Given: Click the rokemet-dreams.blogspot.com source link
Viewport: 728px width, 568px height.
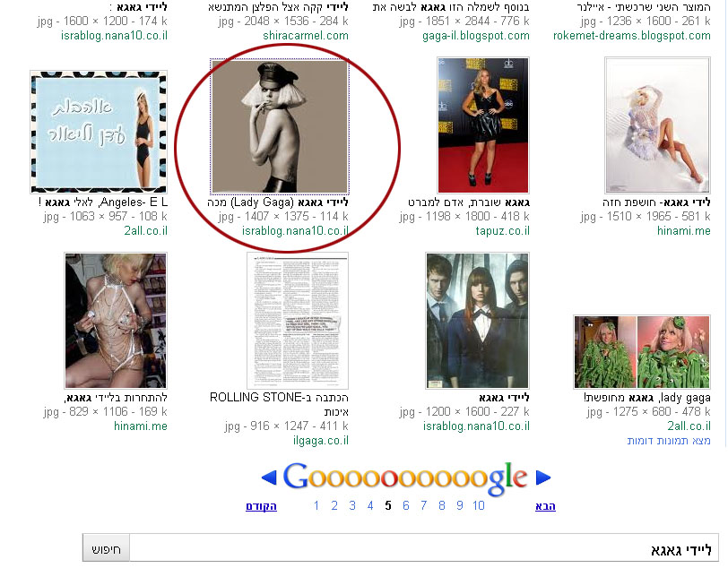Looking at the screenshot, I should [x=632, y=35].
